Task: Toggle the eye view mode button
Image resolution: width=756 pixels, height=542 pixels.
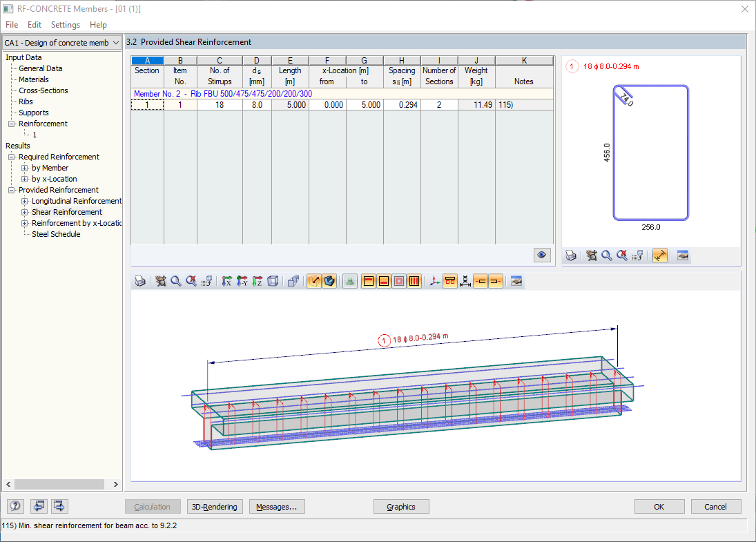Action: (542, 255)
